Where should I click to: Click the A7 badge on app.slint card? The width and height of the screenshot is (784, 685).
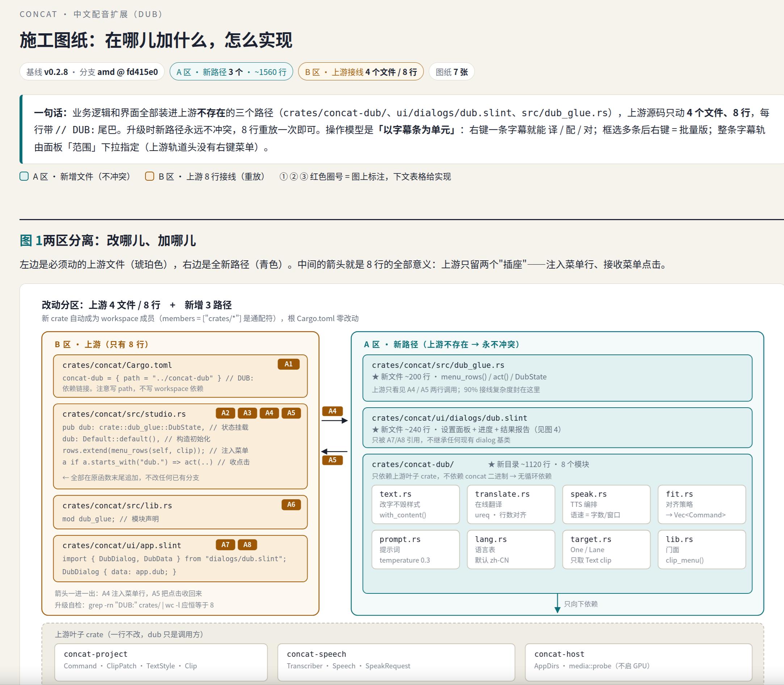click(x=225, y=545)
